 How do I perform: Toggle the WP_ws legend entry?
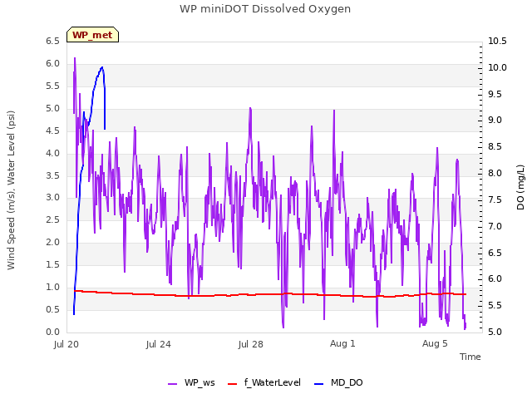[x=191, y=383]
